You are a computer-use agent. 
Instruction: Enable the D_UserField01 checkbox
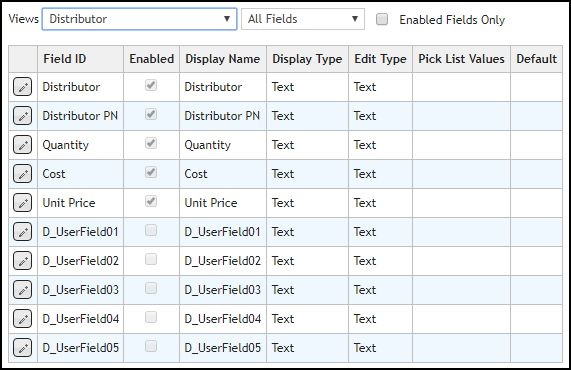click(x=151, y=230)
